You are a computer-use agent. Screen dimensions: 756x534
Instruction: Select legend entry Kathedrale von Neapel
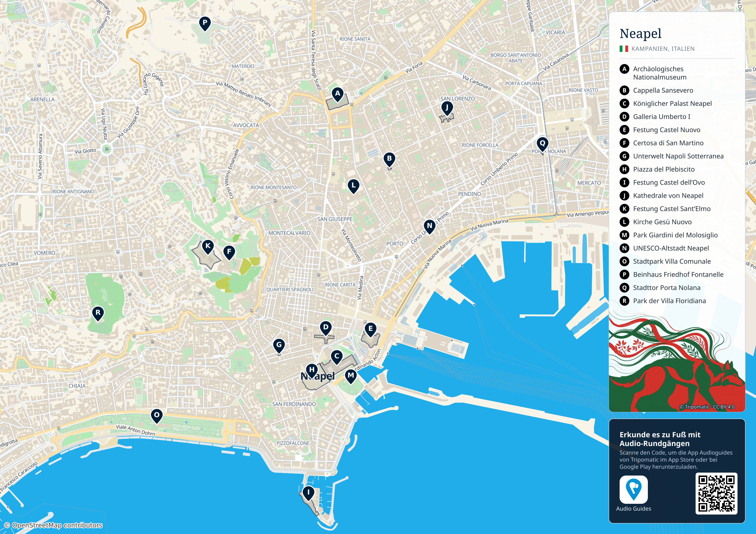tap(668, 196)
